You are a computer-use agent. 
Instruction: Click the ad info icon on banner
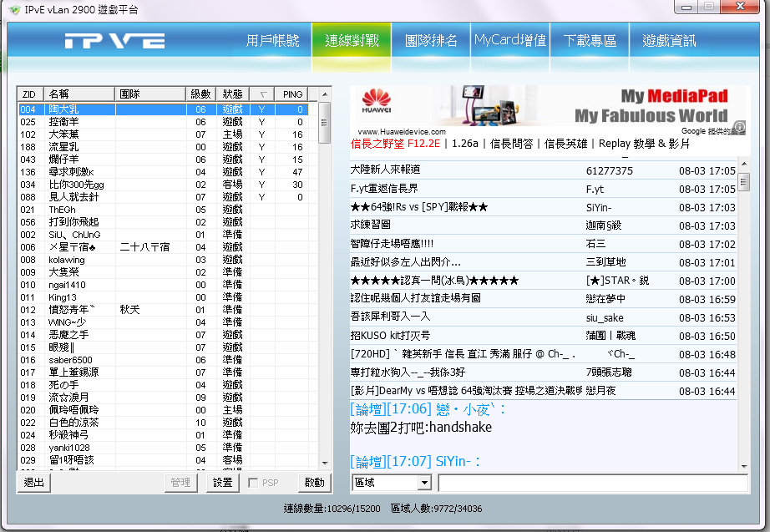pos(740,127)
